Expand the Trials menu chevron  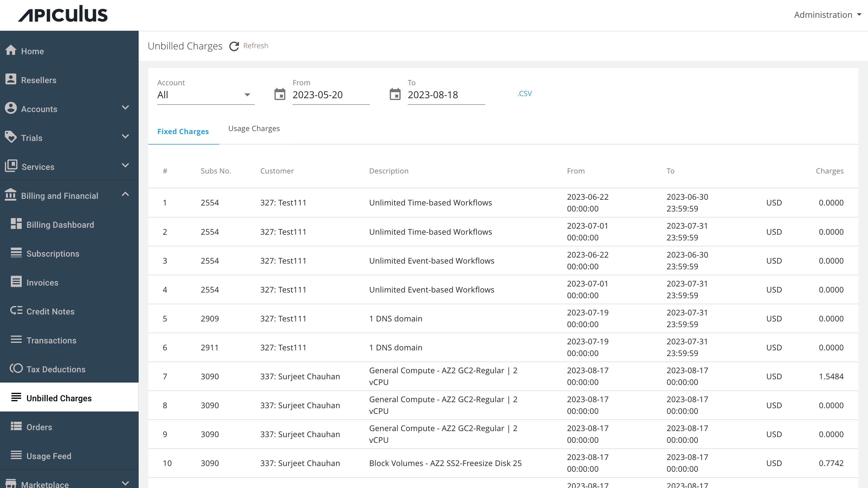click(x=125, y=137)
